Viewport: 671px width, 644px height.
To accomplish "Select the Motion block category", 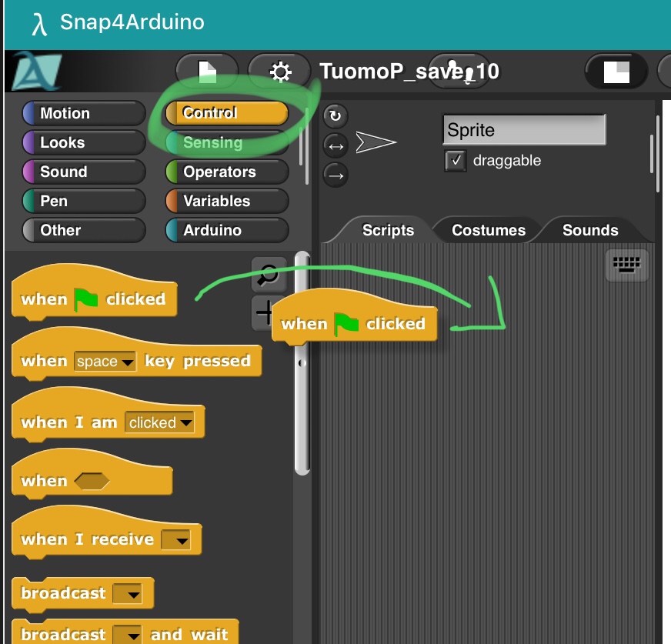I will click(x=83, y=114).
